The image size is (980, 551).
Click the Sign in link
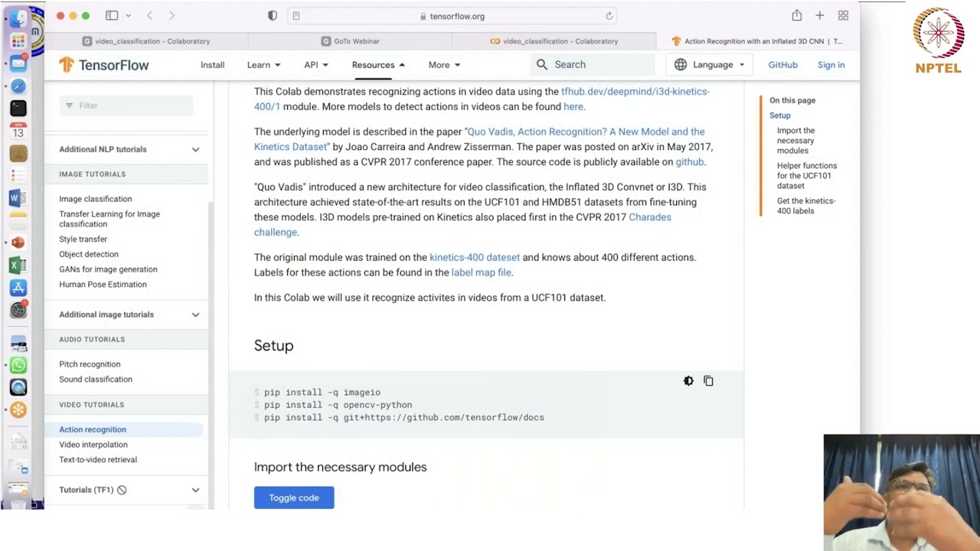831,65
